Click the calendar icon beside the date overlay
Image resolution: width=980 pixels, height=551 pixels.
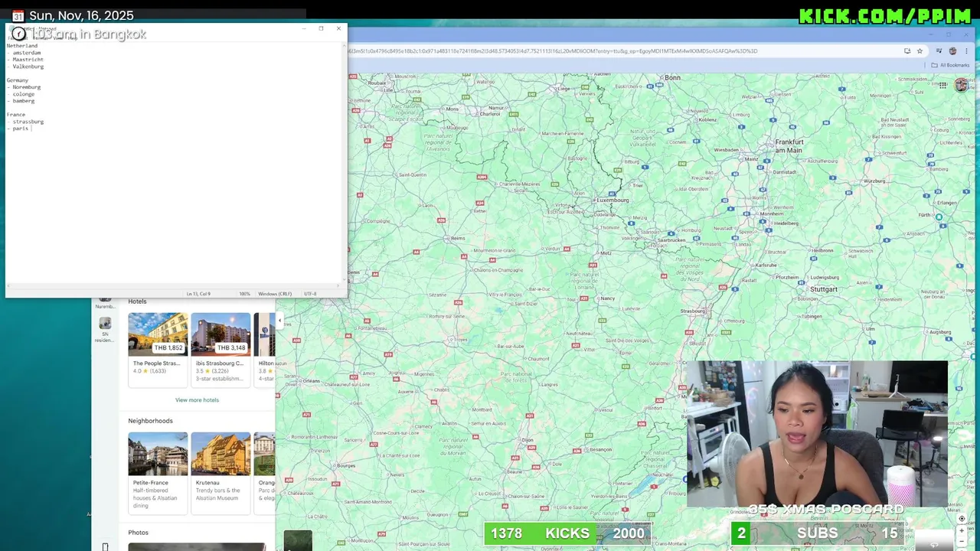coord(18,16)
